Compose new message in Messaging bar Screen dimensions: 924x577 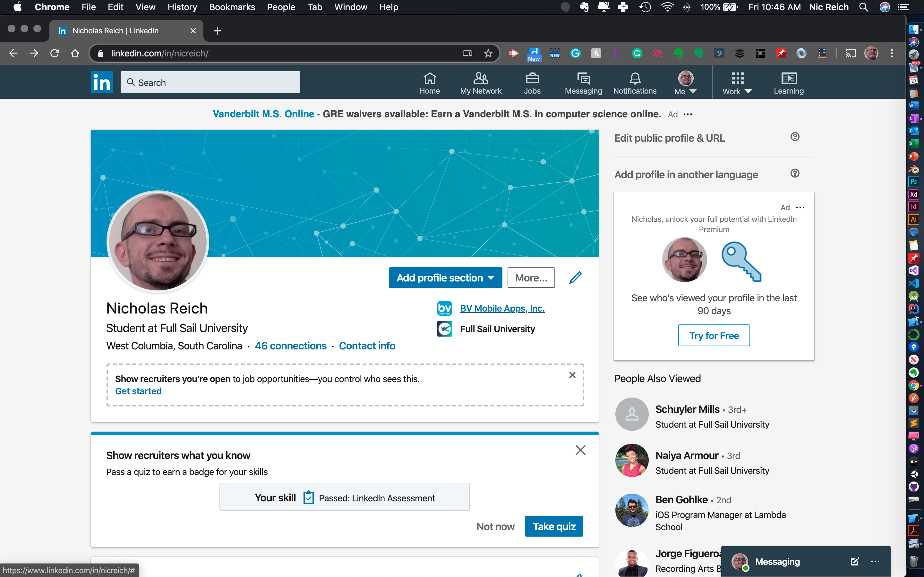pyautogui.click(x=854, y=561)
